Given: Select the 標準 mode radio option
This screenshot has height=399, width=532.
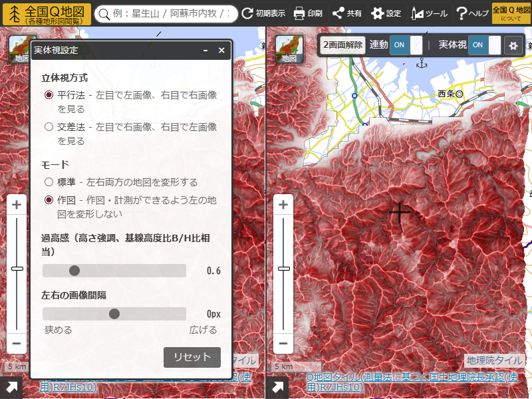Looking at the screenshot, I should (49, 182).
